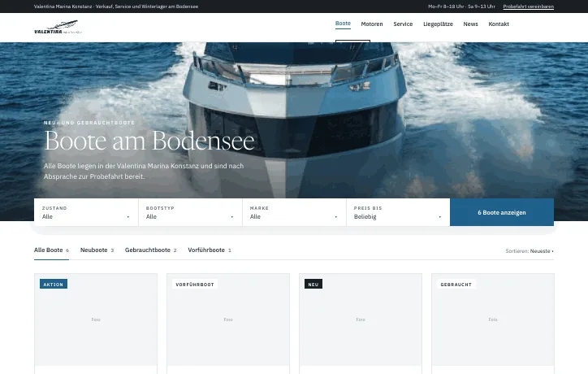Click the Probefahrt vereinbaren link

click(529, 7)
